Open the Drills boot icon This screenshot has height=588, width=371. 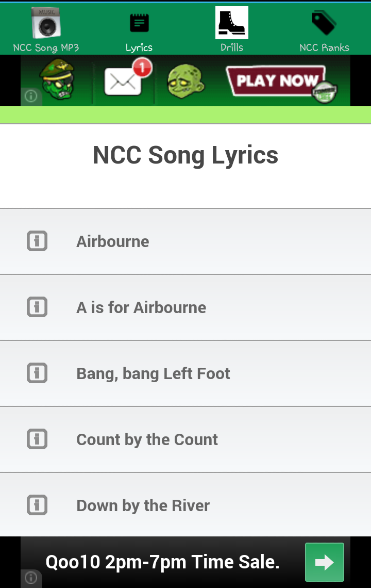[231, 23]
